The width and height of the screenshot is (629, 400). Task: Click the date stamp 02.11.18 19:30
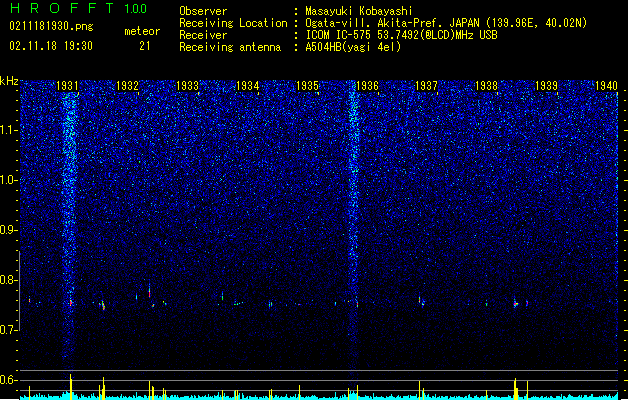coord(51,46)
